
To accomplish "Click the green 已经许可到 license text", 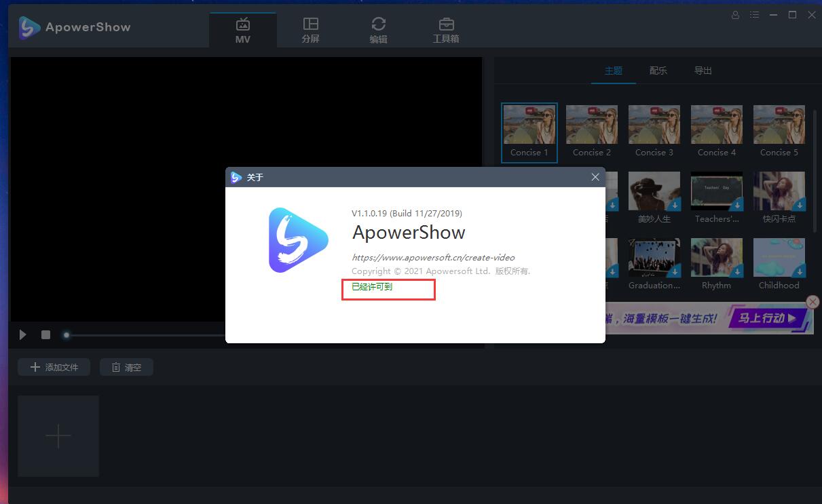I will 372,287.
